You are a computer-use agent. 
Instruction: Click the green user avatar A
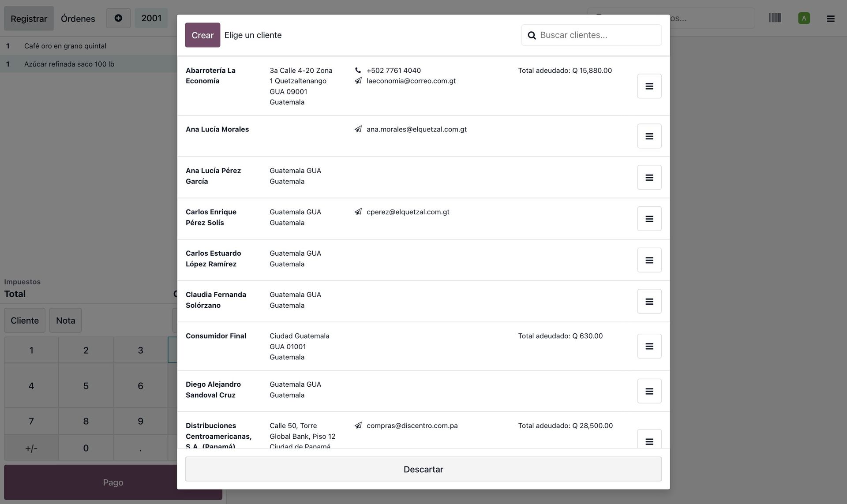(804, 18)
